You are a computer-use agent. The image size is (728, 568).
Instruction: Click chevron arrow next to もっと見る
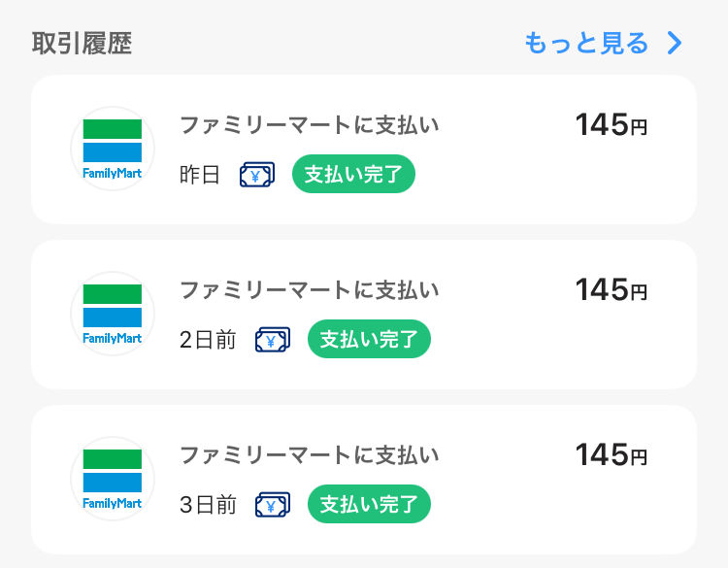[675, 43]
